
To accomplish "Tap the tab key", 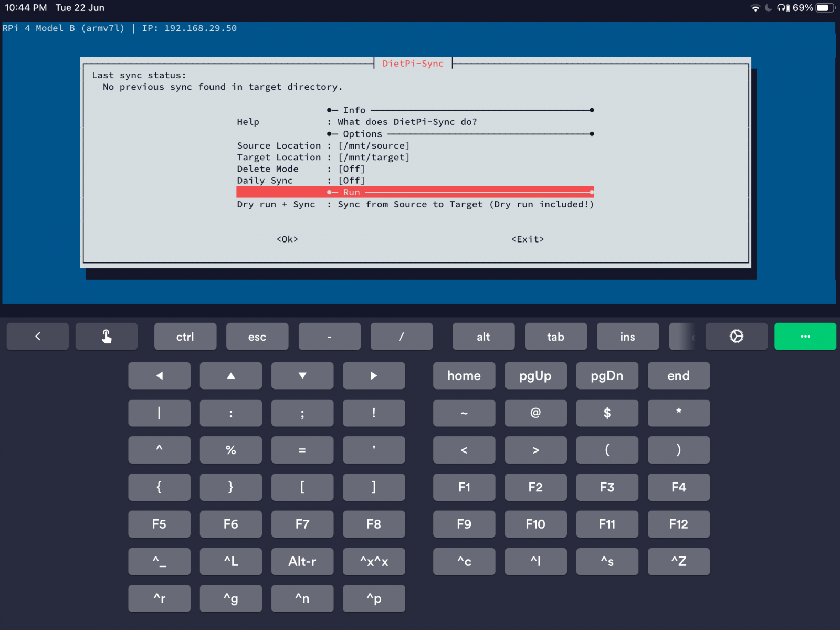I will [x=555, y=337].
